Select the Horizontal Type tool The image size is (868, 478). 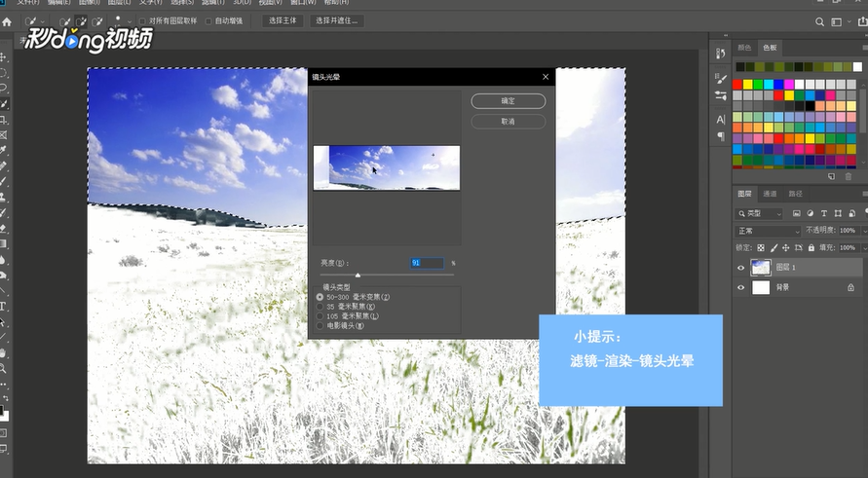[x=3, y=306]
